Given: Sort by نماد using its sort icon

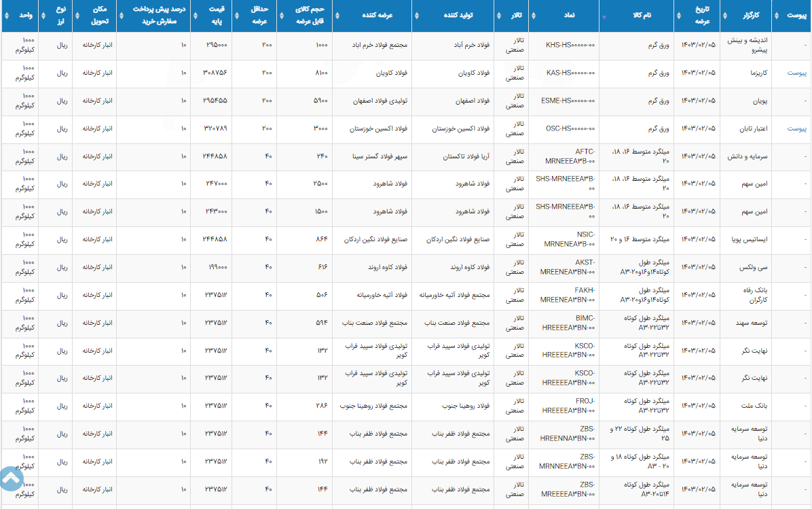Looking at the screenshot, I should (x=534, y=16).
